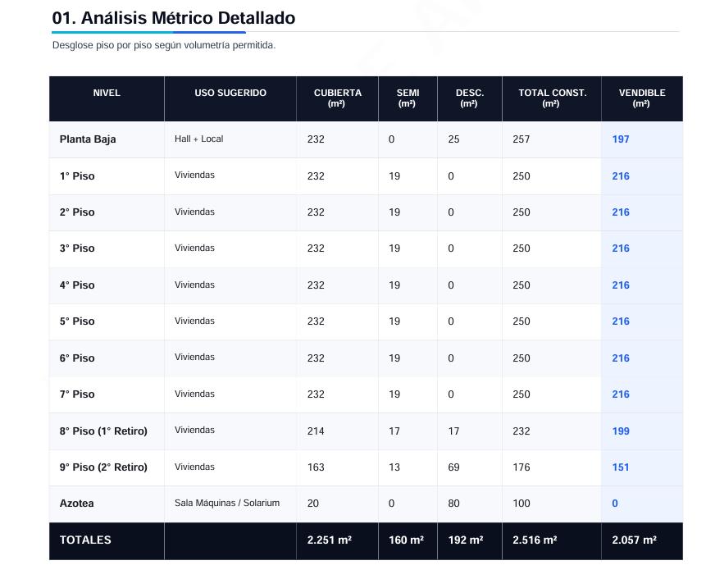Click the 'TOTALES' footer label
This screenshot has width=706, height=588.
pos(85,540)
